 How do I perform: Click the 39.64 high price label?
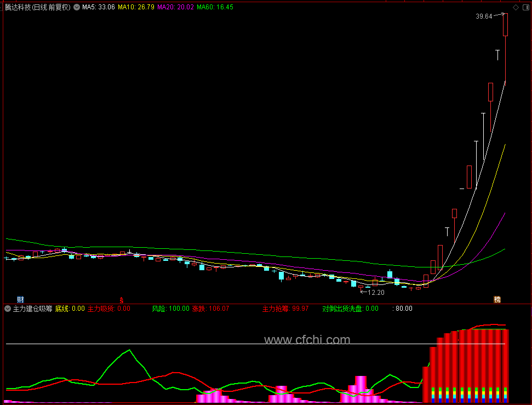(484, 16)
